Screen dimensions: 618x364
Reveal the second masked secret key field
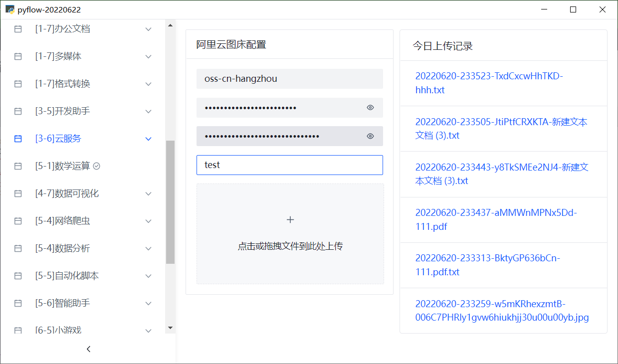370,137
